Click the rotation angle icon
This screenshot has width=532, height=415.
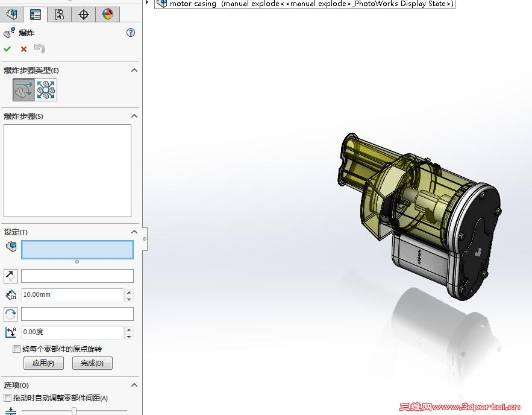point(11,332)
